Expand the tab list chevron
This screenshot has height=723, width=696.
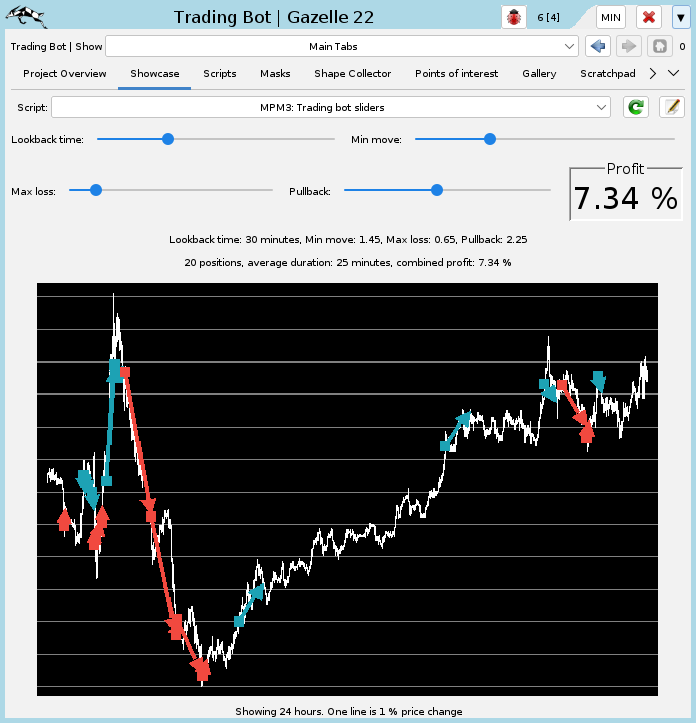click(x=673, y=73)
